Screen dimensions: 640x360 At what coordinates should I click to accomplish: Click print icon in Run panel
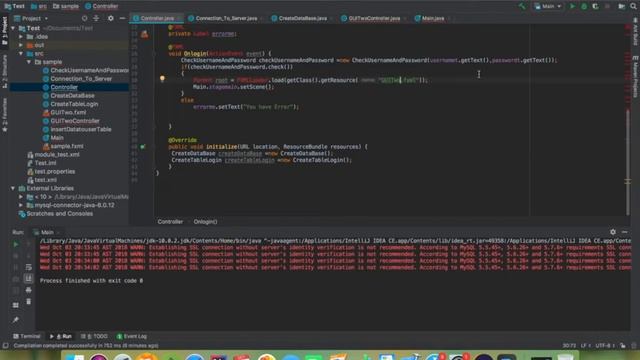coord(29,290)
